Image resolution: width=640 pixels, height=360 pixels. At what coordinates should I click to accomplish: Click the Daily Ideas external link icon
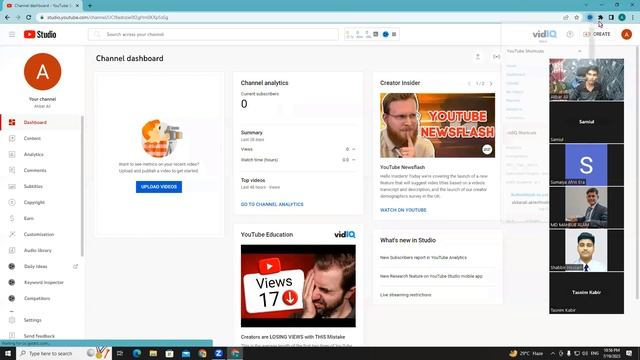coord(76,266)
